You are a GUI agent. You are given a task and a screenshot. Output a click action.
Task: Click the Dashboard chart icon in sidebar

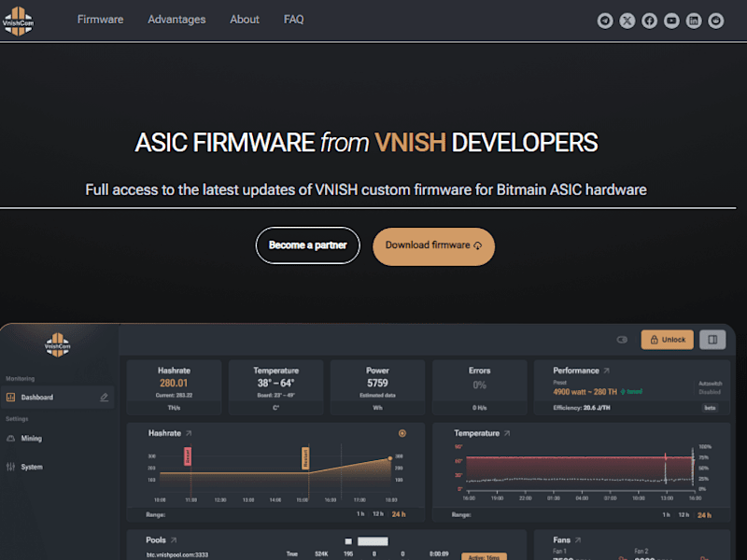(x=10, y=398)
